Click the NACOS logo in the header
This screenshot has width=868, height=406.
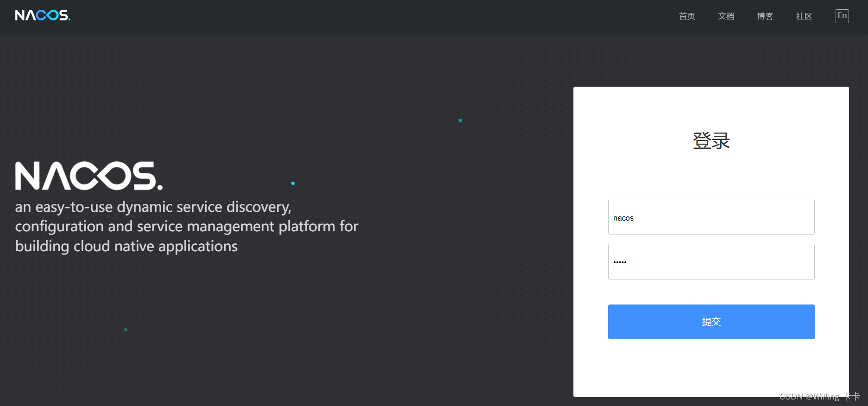point(43,15)
